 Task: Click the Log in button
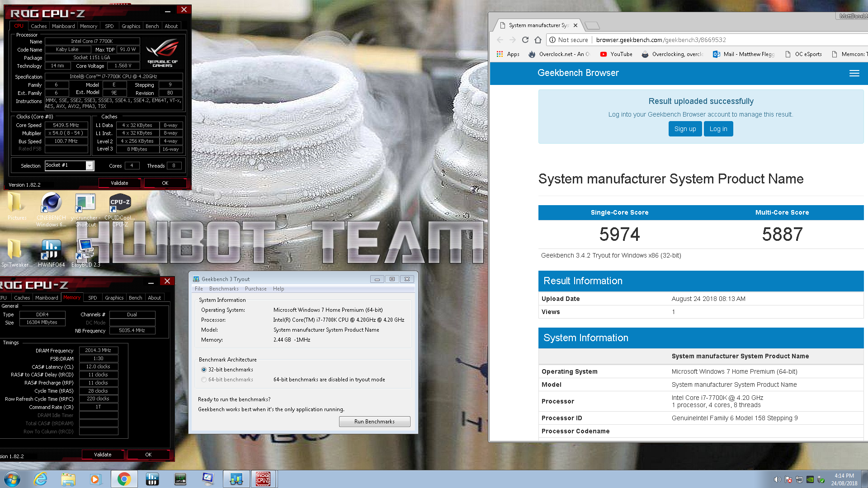[x=718, y=129]
